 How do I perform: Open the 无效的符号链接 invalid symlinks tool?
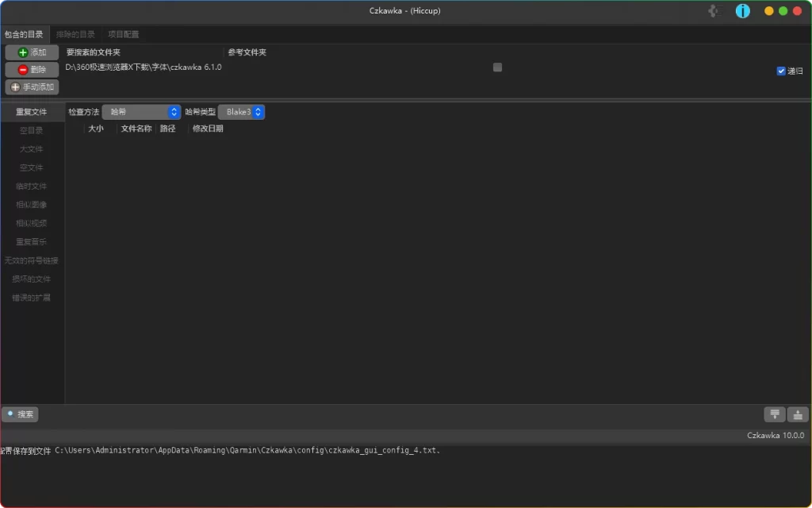(33, 260)
